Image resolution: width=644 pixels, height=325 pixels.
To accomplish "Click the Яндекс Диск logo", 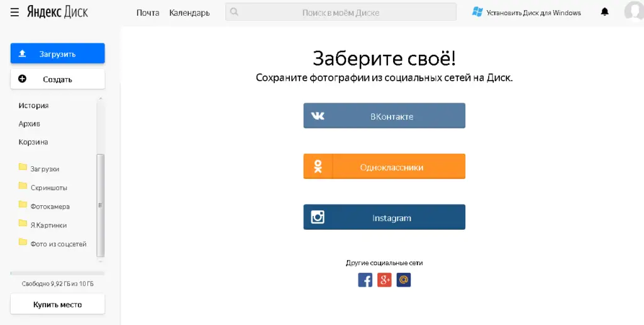I will pos(57,12).
